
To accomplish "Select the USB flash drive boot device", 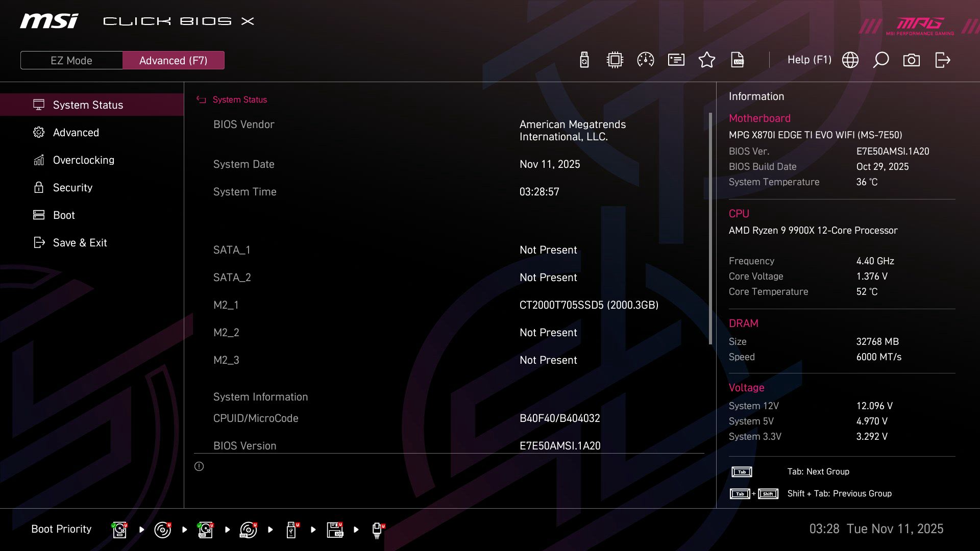I will pos(291,529).
